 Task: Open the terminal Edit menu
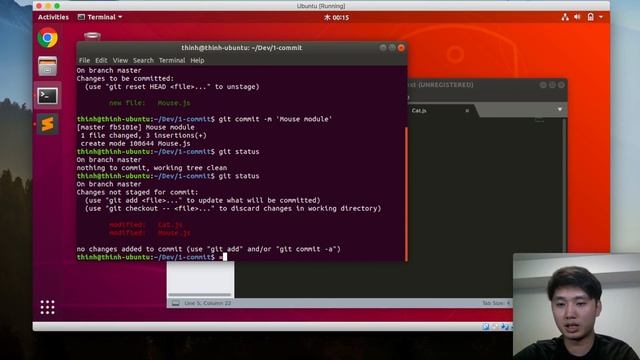point(101,60)
